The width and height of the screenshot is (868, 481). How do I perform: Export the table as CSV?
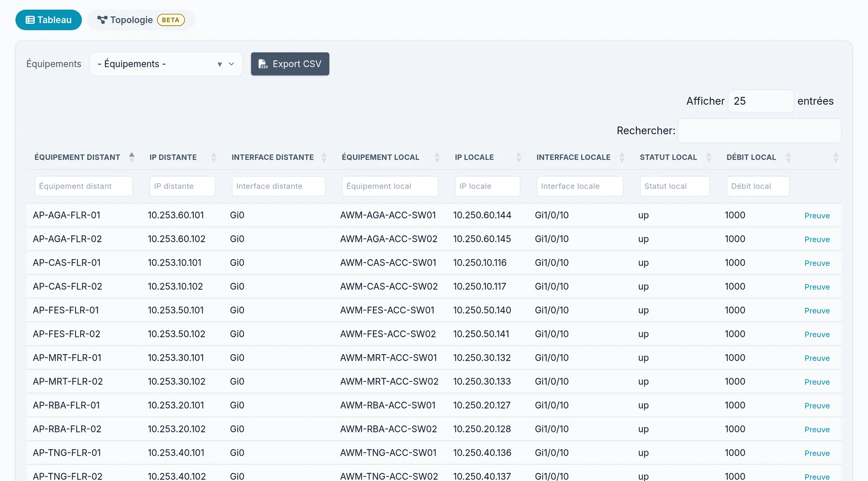(290, 64)
